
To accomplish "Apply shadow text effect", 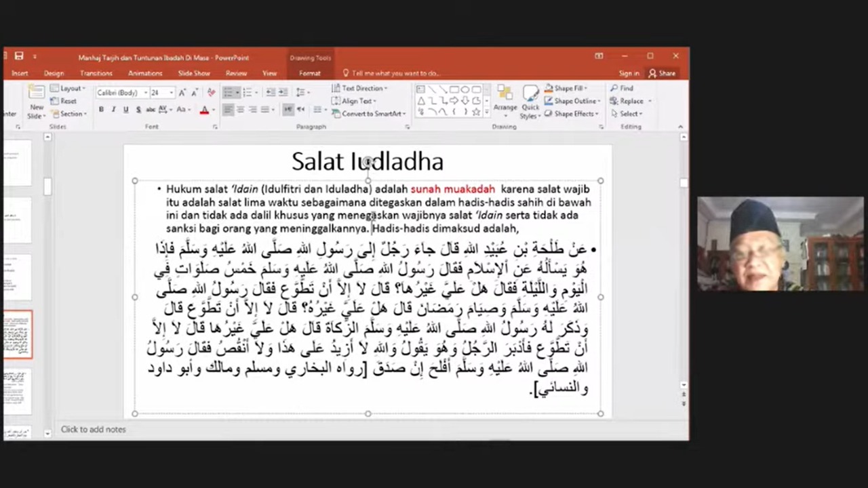I will click(138, 109).
